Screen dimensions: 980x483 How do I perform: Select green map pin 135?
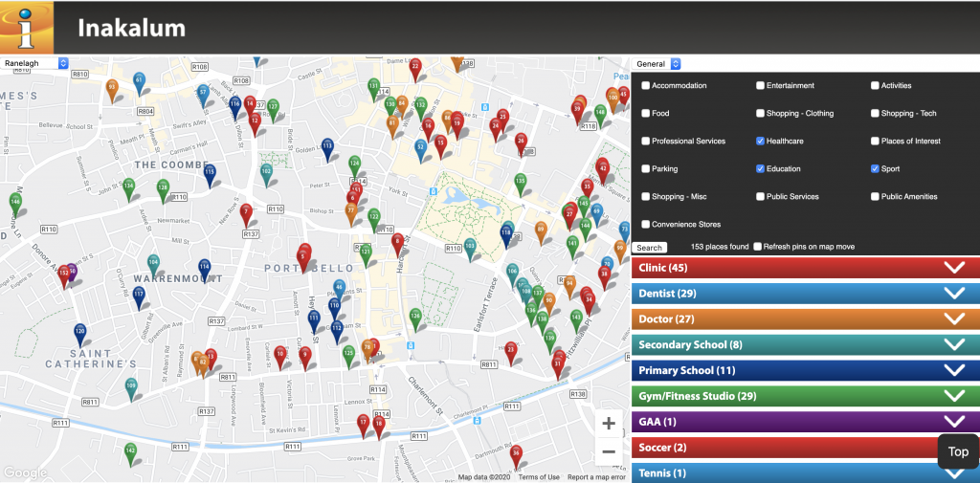[520, 185]
